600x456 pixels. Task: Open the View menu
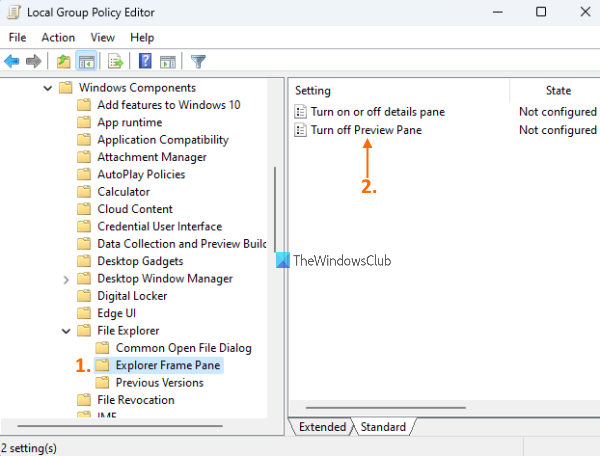[103, 37]
